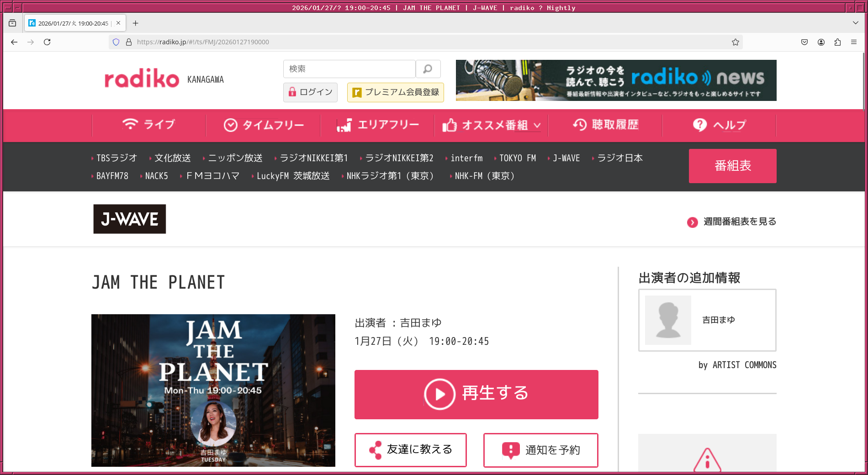This screenshot has width=868, height=475.
Task: Click the JAM THE PLANET program thumbnail
Action: 213,390
